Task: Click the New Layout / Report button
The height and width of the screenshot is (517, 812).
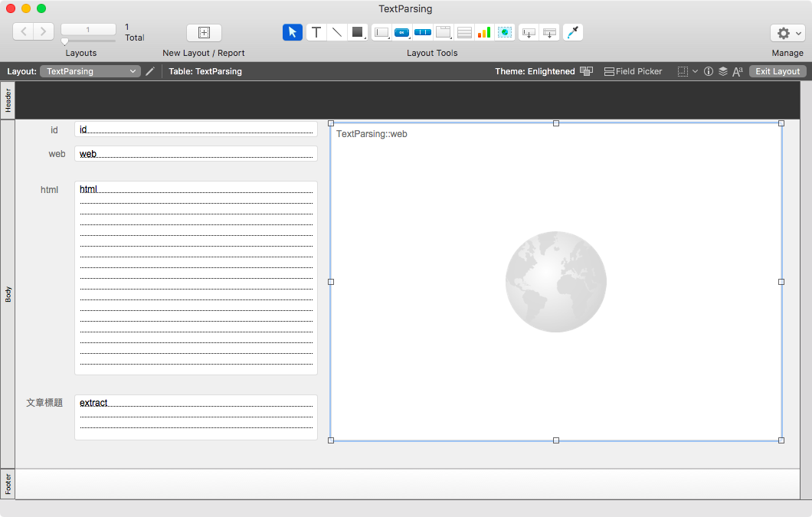Action: click(204, 33)
